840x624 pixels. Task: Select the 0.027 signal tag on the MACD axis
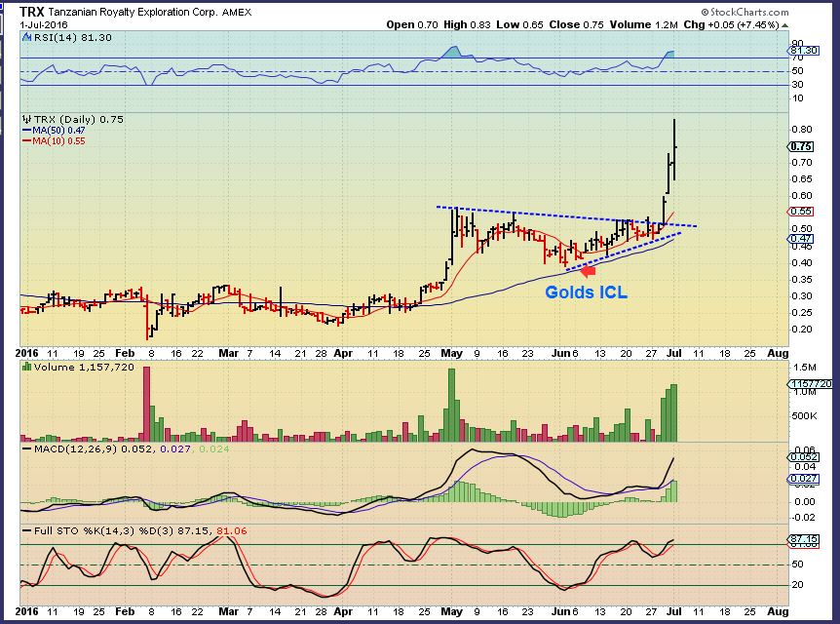[x=804, y=478]
